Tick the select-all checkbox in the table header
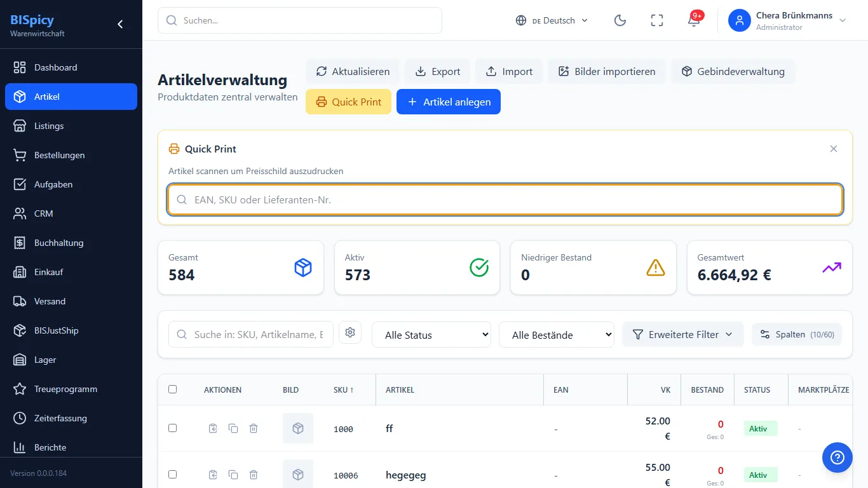This screenshot has height=488, width=868. coord(173,390)
